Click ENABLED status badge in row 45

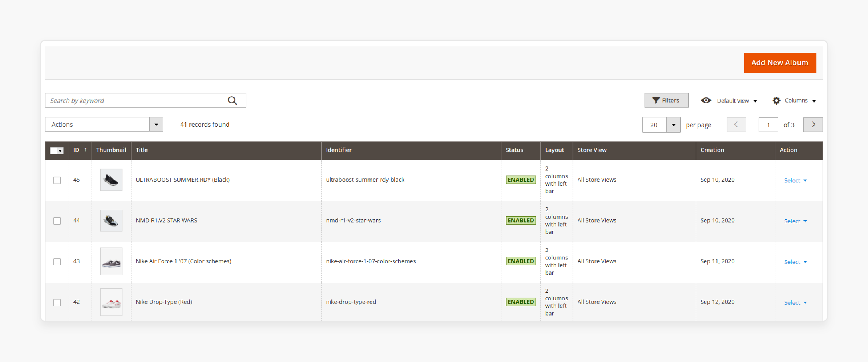tap(521, 180)
